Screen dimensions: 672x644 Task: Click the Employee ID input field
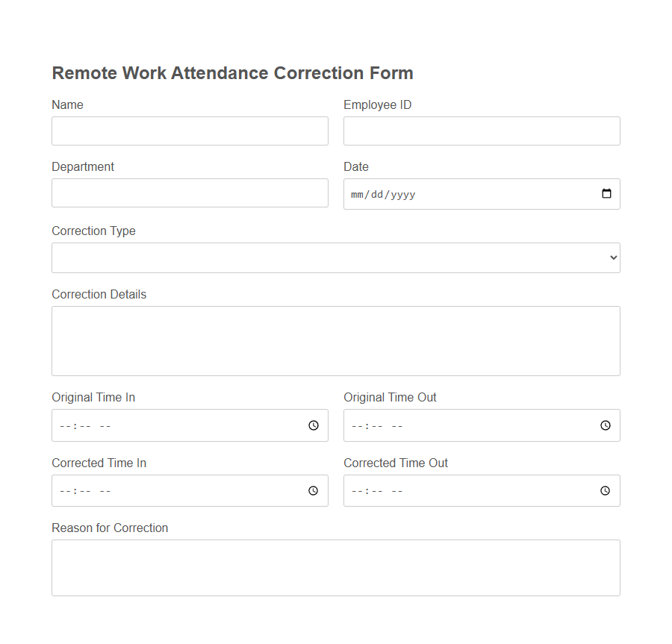482,131
